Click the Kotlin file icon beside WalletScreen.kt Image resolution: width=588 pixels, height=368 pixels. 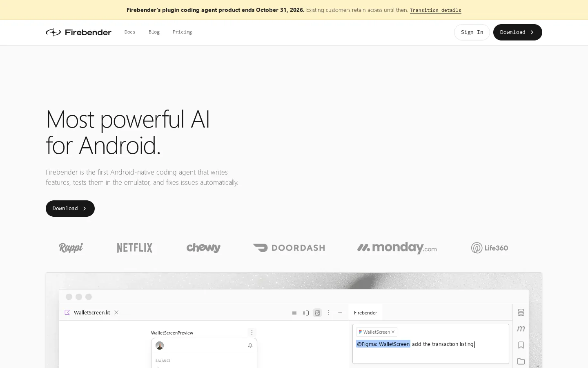67,312
